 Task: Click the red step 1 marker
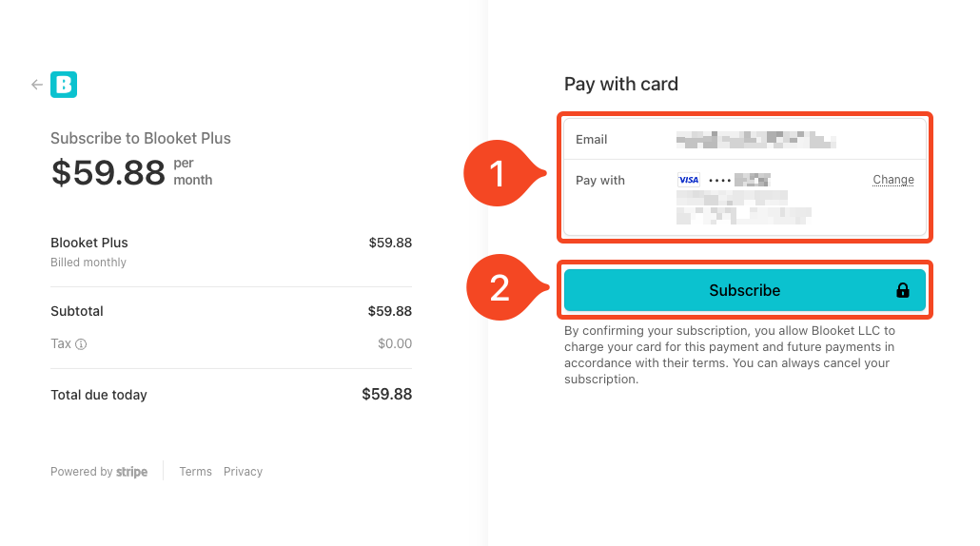503,173
